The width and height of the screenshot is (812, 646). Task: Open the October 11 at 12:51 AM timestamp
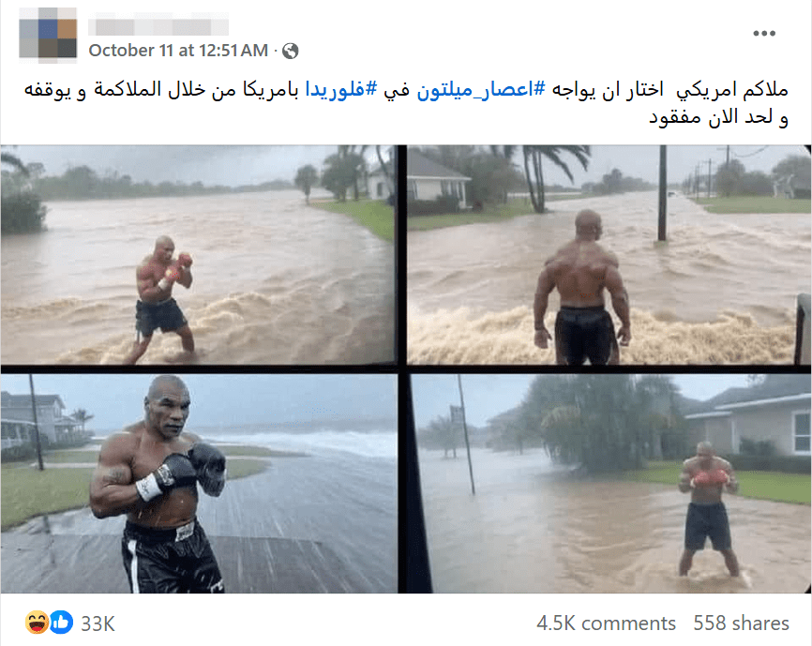[x=178, y=51]
